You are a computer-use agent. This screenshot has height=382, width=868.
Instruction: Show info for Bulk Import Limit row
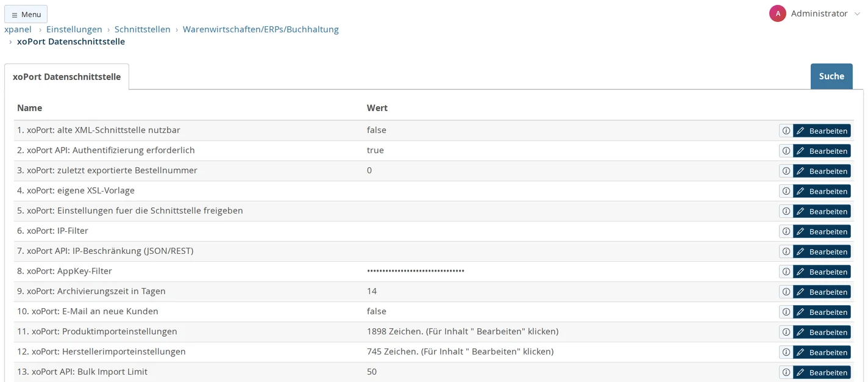(x=786, y=372)
